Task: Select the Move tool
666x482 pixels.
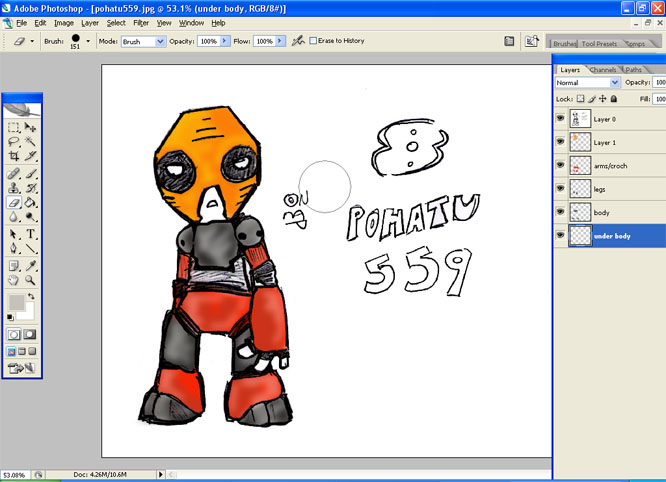Action: 32,127
